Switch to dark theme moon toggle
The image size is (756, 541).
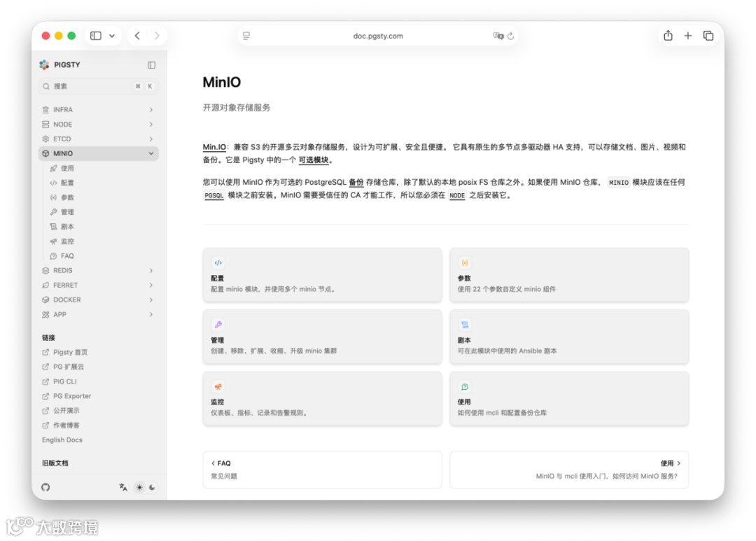pyautogui.click(x=152, y=488)
